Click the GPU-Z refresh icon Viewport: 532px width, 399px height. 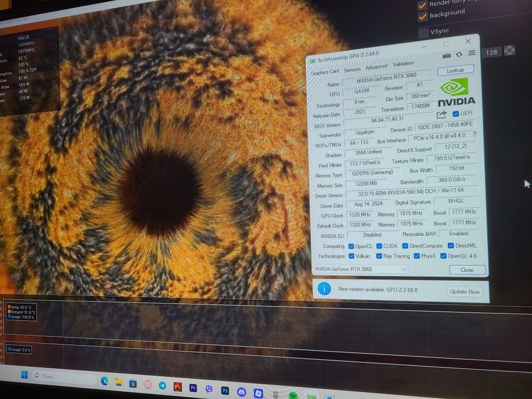(459, 54)
